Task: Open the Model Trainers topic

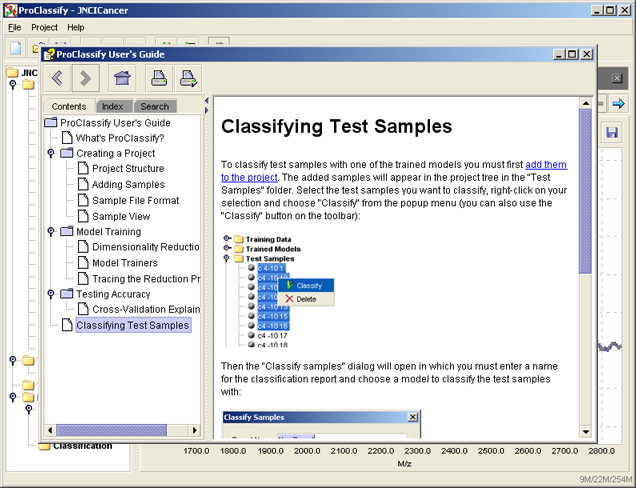Action: pyautogui.click(x=125, y=263)
